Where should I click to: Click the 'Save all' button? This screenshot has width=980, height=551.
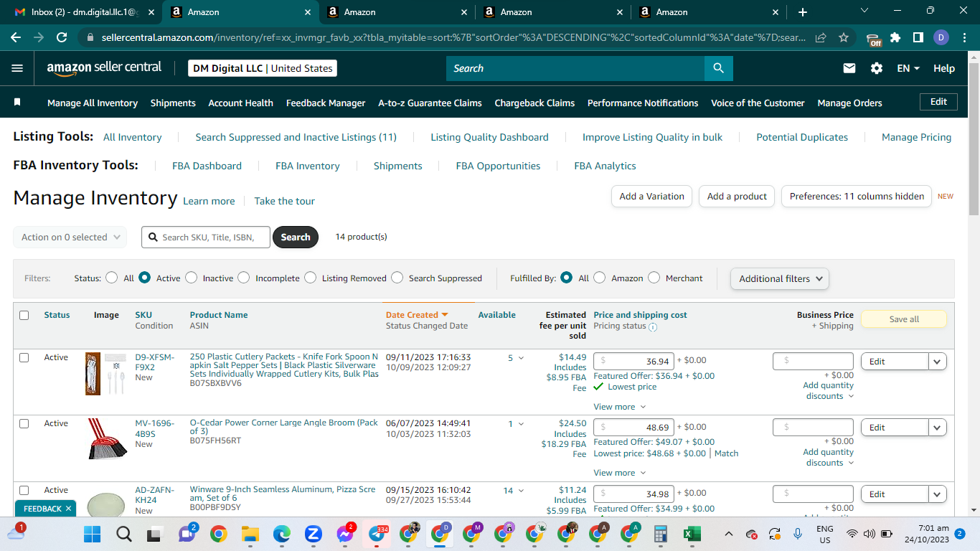904,319
